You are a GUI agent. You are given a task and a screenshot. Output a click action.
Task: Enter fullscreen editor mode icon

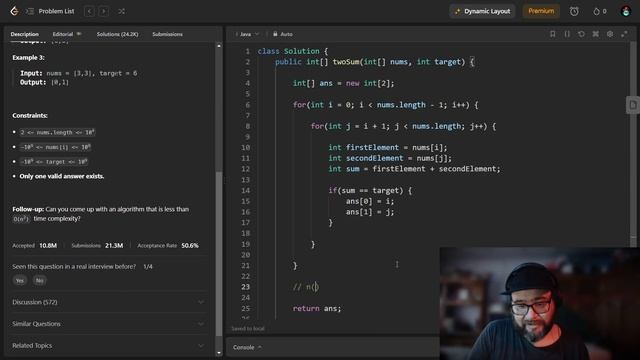[624, 34]
